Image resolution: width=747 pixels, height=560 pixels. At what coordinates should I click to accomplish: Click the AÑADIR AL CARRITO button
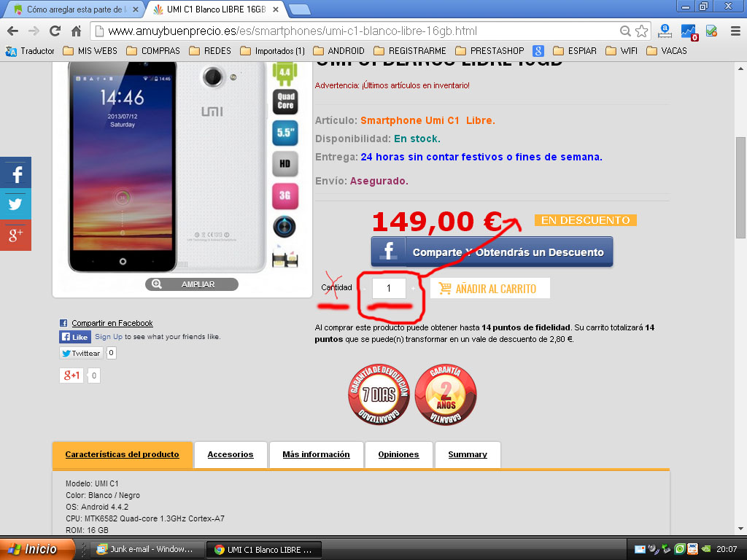click(489, 289)
